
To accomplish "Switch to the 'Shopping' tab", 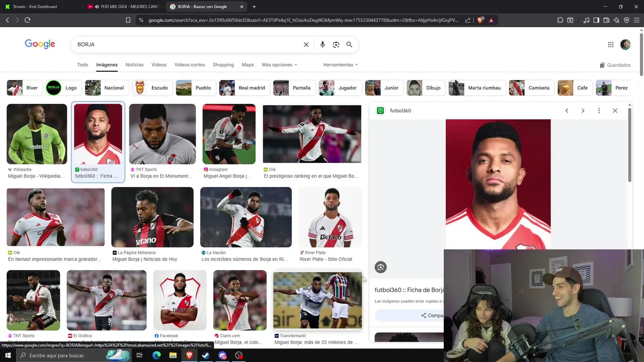I will coord(223,65).
